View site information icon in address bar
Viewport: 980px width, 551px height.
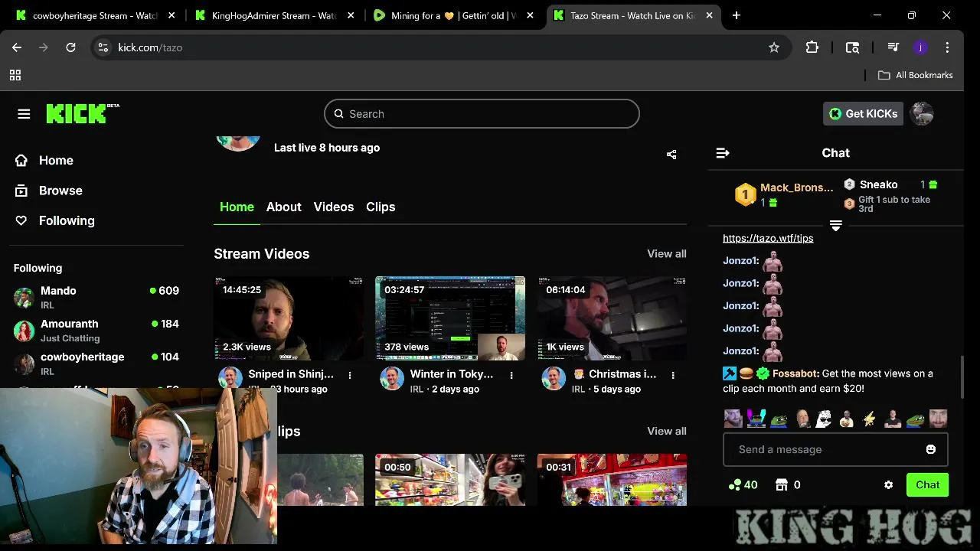click(104, 47)
